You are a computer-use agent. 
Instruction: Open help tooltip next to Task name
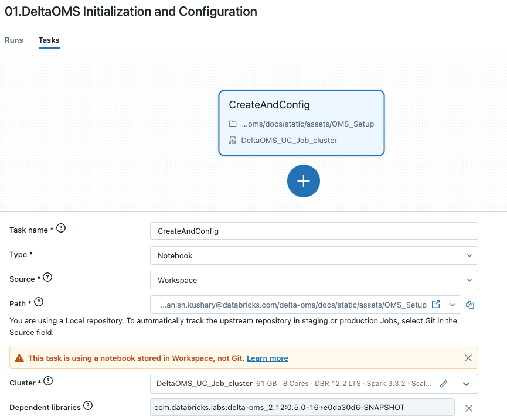pyautogui.click(x=62, y=228)
